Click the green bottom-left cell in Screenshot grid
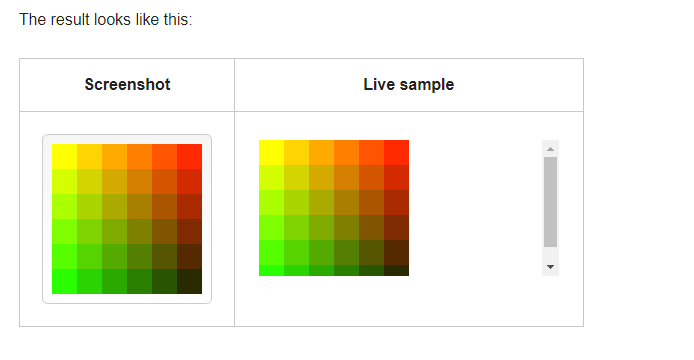This screenshot has height=360, width=694. pos(65,281)
